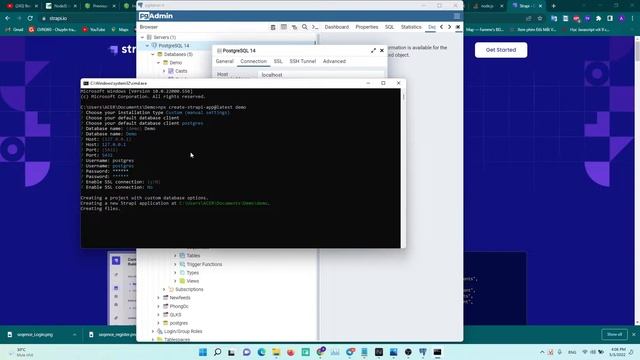Click Get Started button on Strapi page
640x360 pixels.
click(x=501, y=50)
